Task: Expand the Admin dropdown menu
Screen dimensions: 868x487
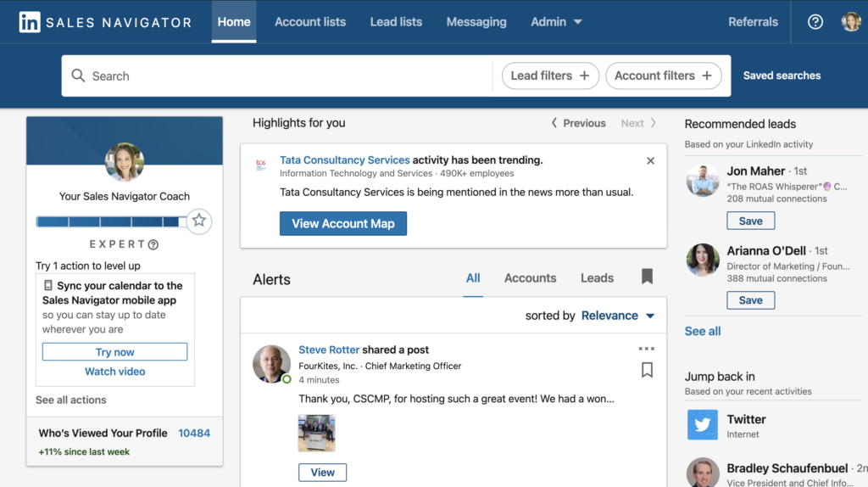Action: point(556,22)
